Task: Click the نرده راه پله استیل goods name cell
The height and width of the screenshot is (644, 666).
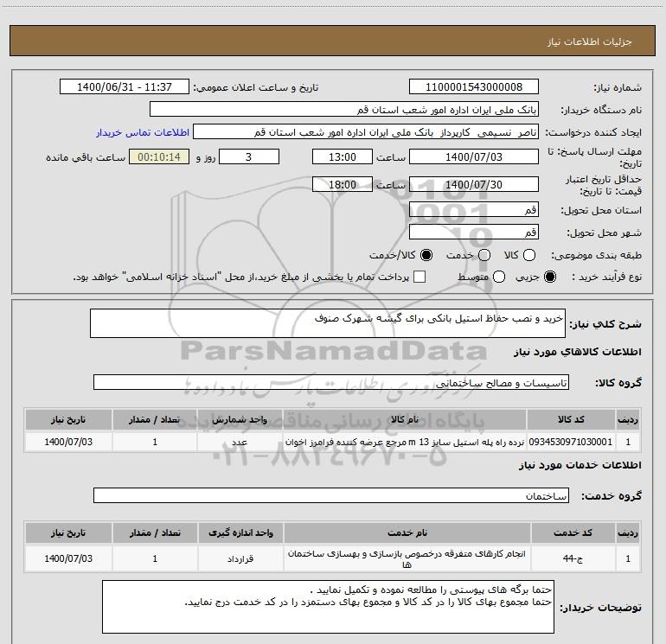Action: (x=405, y=442)
